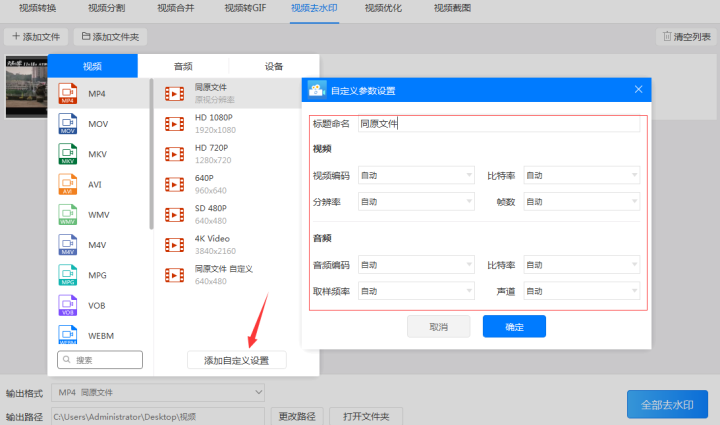Choose the VOB format icon

(x=68, y=306)
